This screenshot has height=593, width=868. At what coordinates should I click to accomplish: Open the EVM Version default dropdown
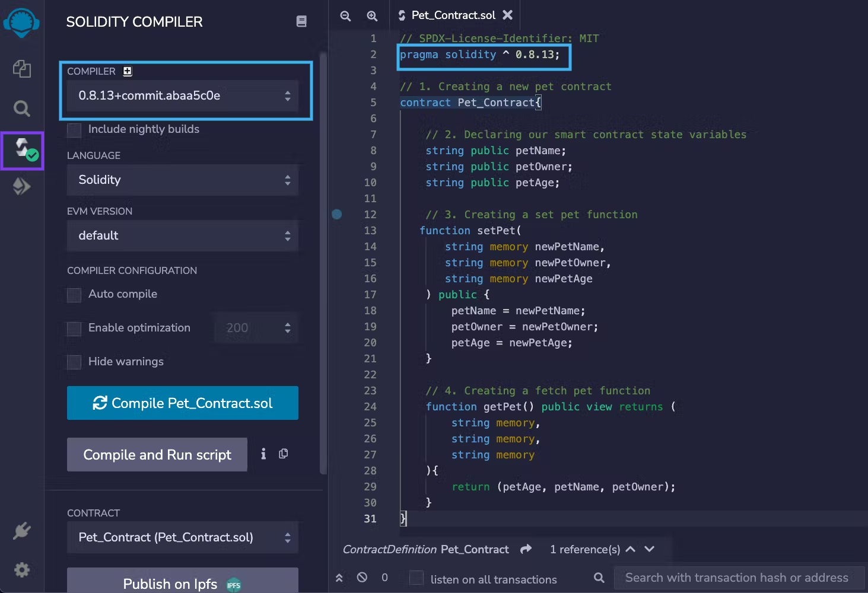point(183,236)
